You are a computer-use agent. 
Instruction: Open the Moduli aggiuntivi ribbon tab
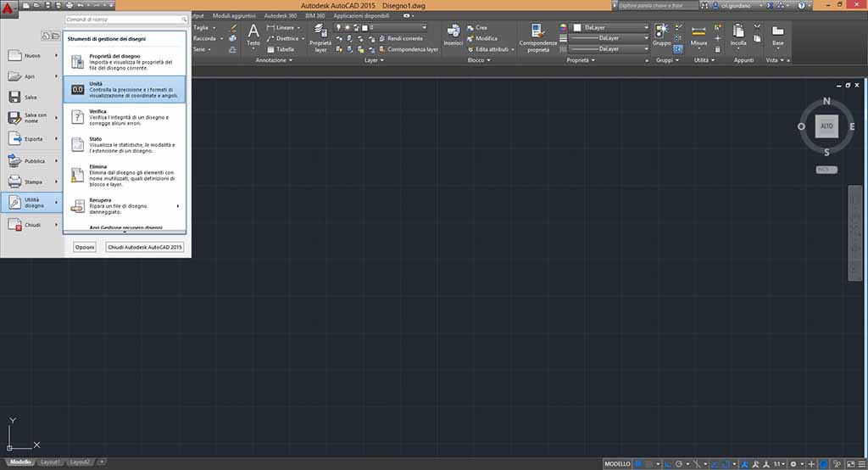tap(234, 16)
